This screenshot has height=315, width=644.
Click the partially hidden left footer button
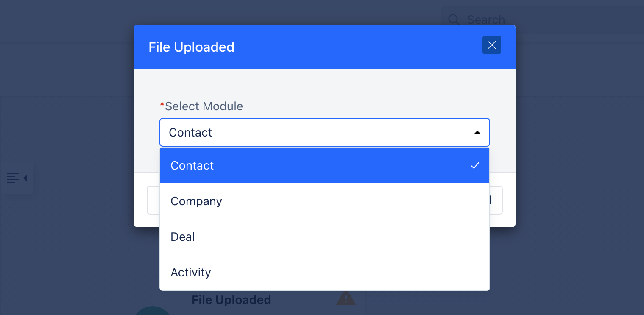click(x=153, y=200)
